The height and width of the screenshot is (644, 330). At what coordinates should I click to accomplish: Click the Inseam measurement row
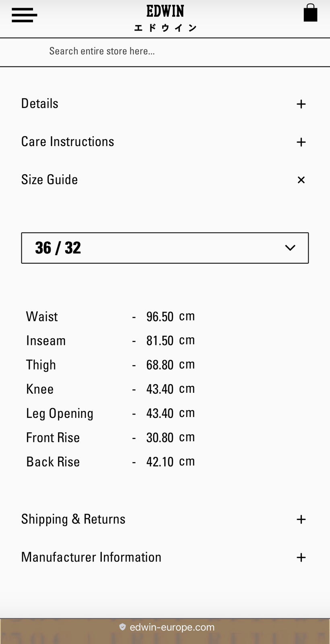(110, 341)
